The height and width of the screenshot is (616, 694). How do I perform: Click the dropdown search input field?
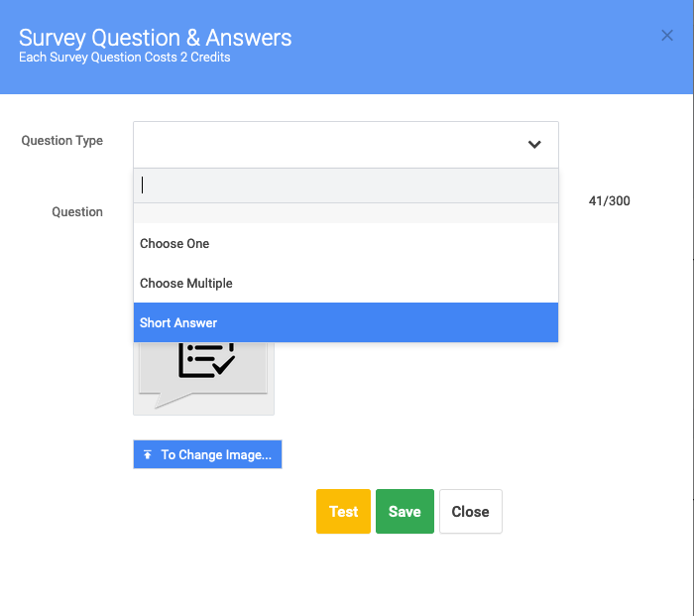point(346,185)
